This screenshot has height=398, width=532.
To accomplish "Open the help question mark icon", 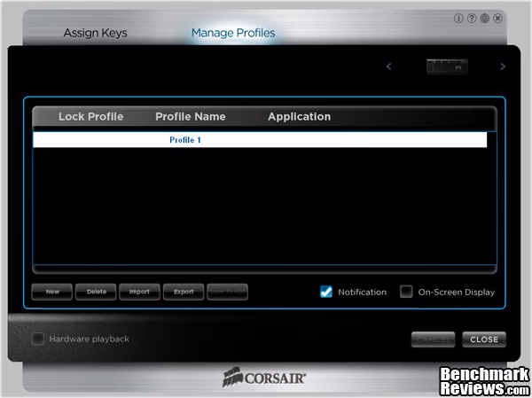I will 472,19.
